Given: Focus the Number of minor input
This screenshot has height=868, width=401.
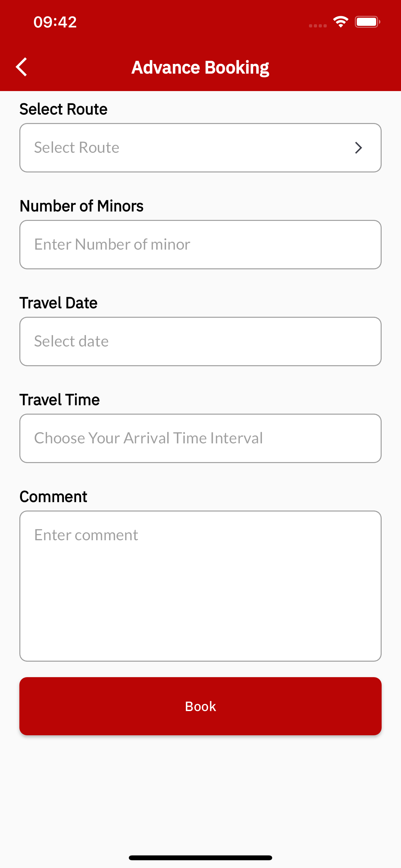Looking at the screenshot, I should pos(200,245).
